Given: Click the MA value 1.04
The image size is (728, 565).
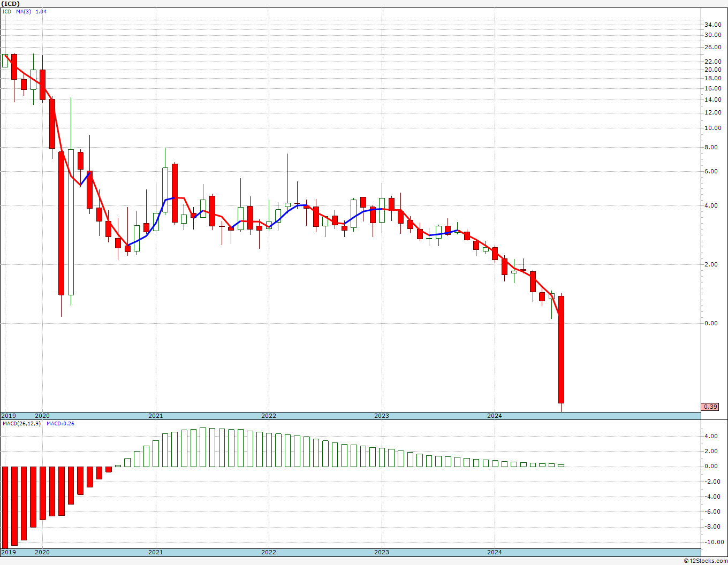Looking at the screenshot, I should tap(41, 11).
